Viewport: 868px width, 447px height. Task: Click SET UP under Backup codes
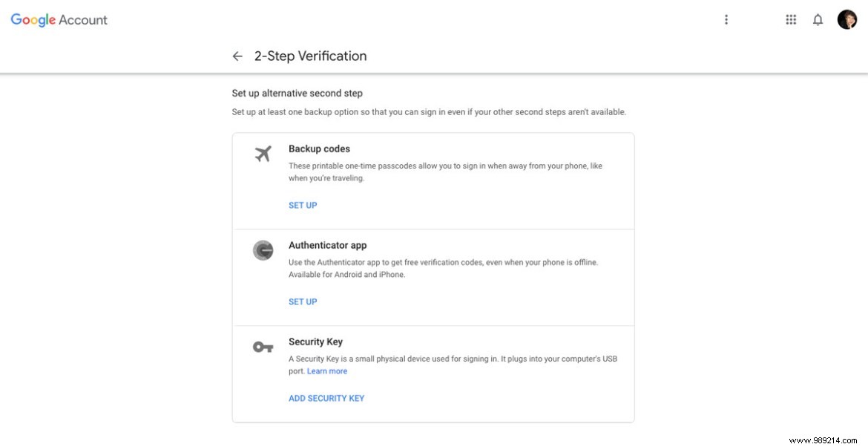pyautogui.click(x=303, y=205)
